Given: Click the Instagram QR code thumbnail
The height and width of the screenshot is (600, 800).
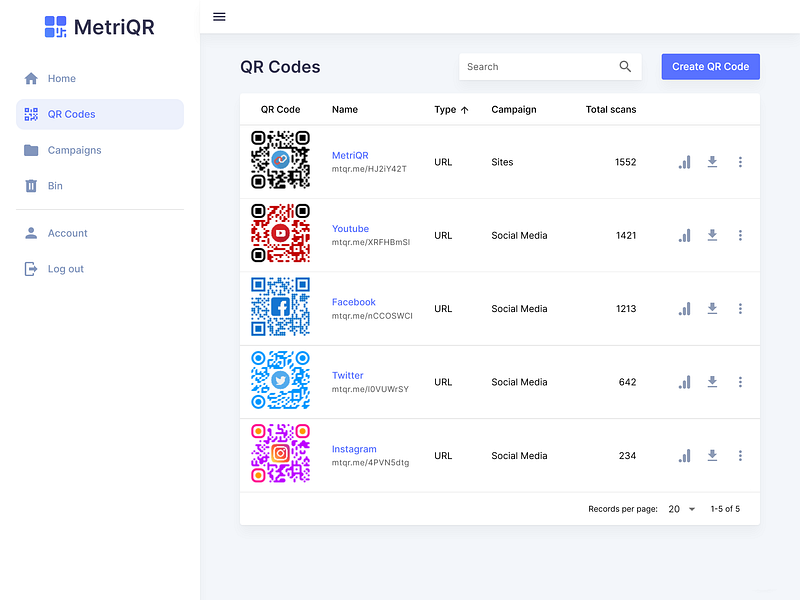Looking at the screenshot, I should (x=280, y=454).
